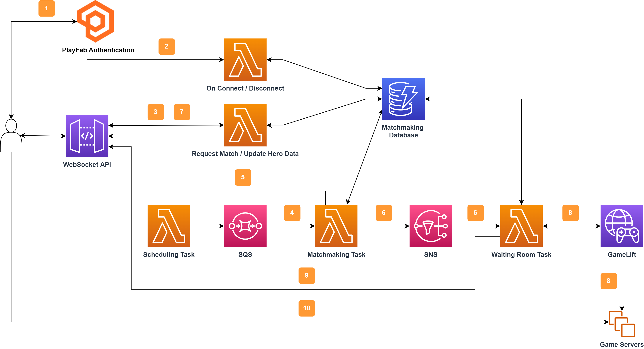Click the orange step 1 badge
The width and height of the screenshot is (644, 349).
point(47,8)
